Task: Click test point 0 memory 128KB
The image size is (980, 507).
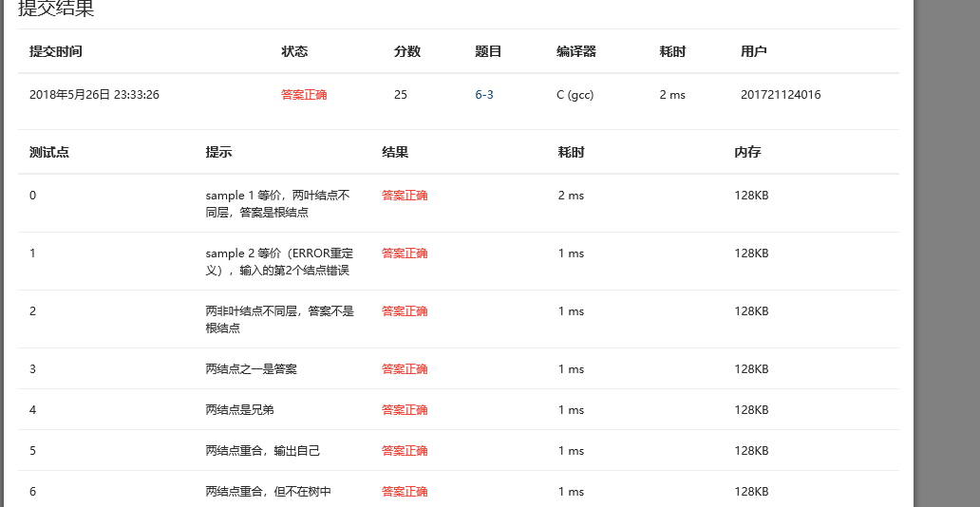Action: click(x=751, y=195)
